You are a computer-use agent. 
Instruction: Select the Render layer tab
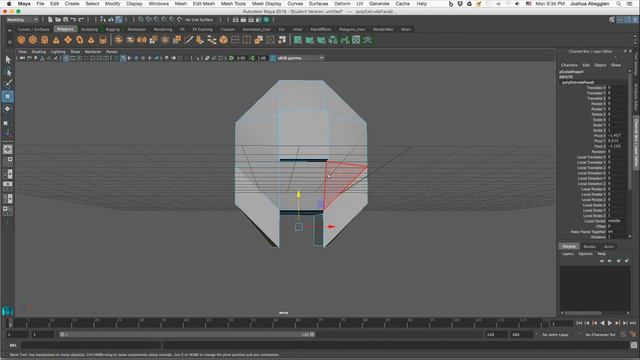pos(589,247)
